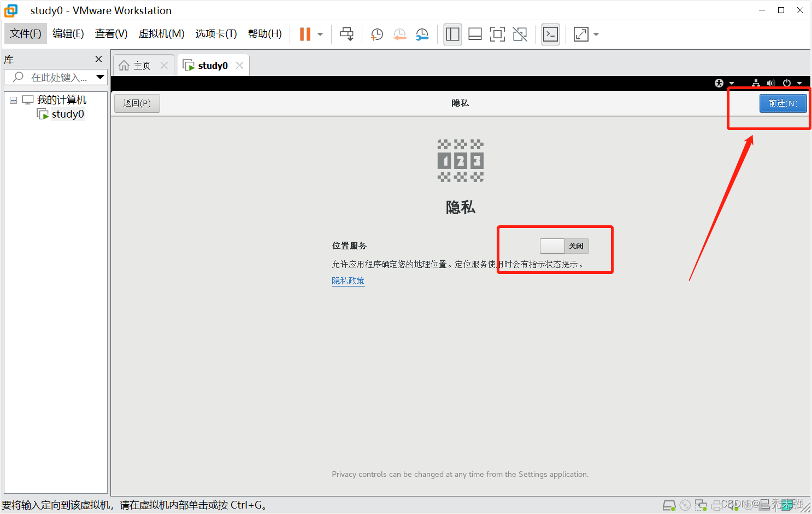The image size is (812, 514).
Task: Type in the library search field
Action: click(52, 77)
